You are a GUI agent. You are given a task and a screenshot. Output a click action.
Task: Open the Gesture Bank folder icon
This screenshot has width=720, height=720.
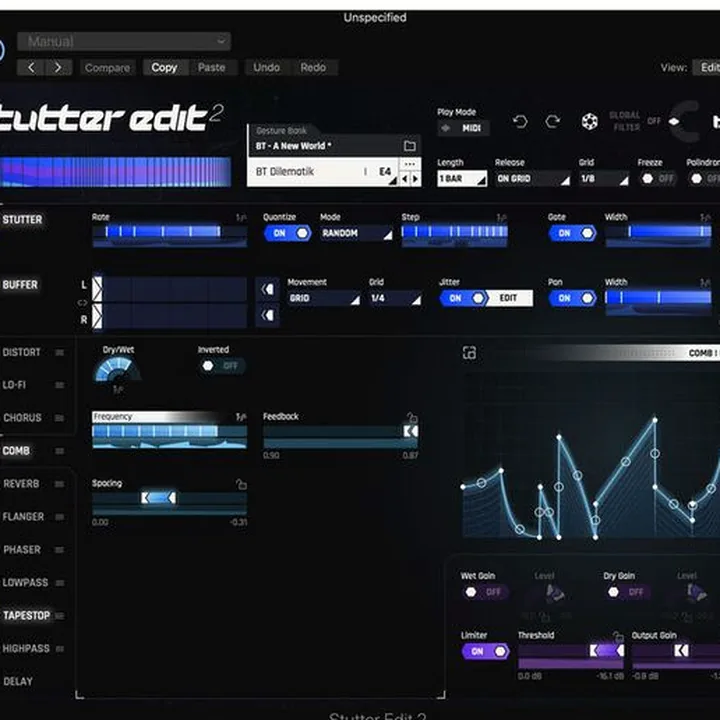410,146
